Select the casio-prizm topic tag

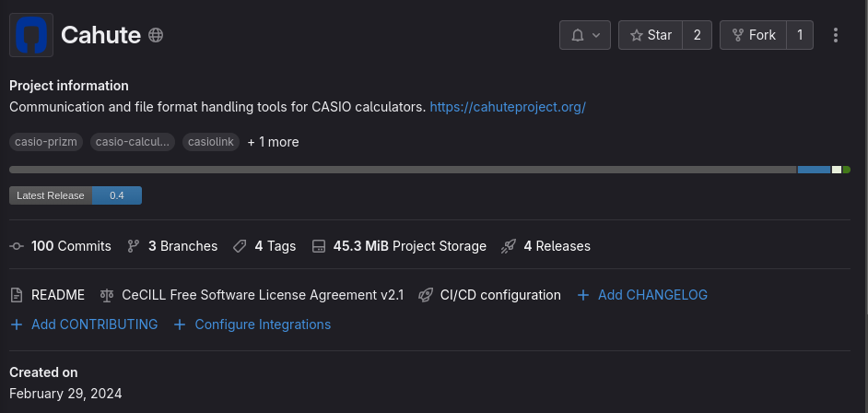[46, 142]
